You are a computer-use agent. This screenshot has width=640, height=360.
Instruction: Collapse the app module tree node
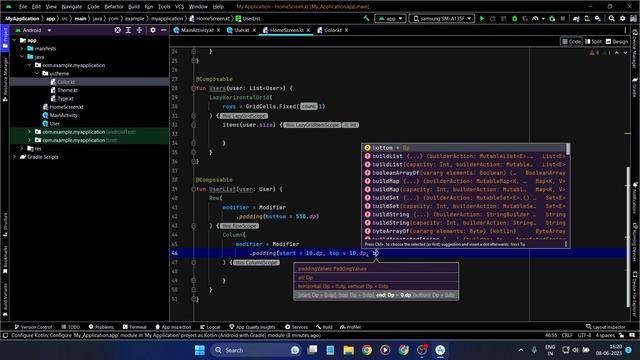tap(15, 40)
